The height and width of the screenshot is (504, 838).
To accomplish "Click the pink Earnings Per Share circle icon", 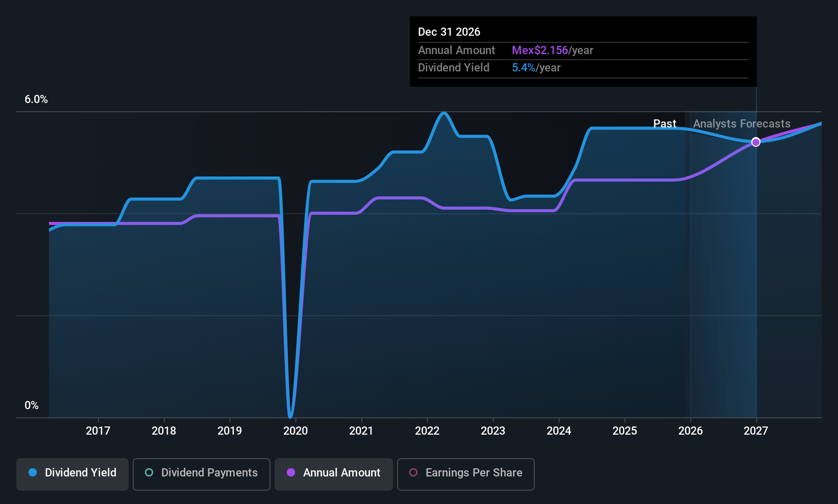I will tap(413, 473).
